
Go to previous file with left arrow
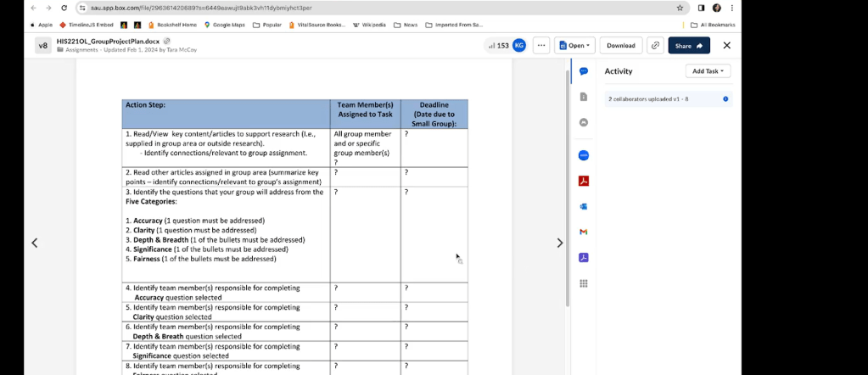pos(35,243)
